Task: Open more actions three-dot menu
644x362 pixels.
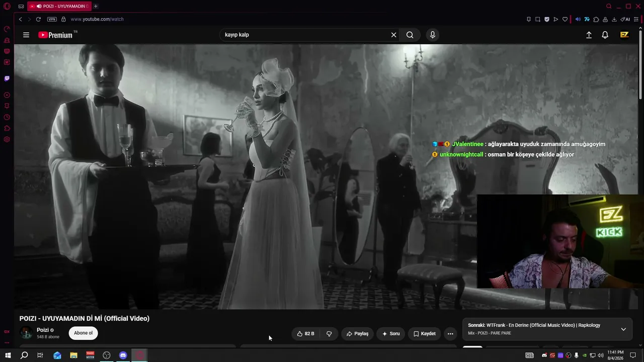Action: [450, 333]
